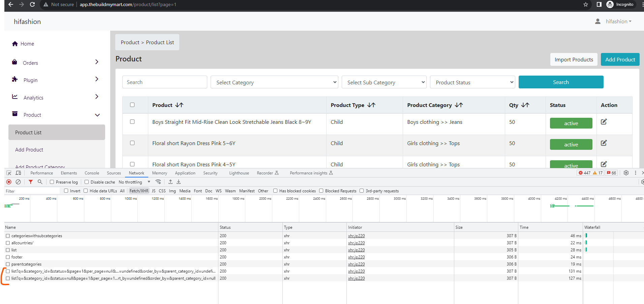Click the teal Search button
This screenshot has width=644, height=304.
pos(561,82)
